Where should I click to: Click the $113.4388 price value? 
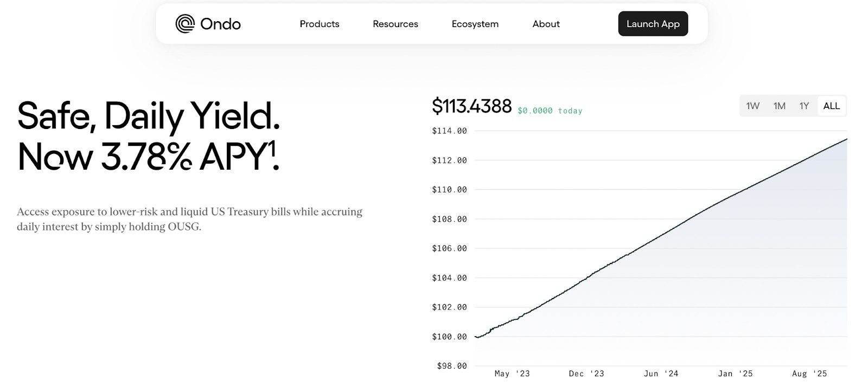click(471, 106)
